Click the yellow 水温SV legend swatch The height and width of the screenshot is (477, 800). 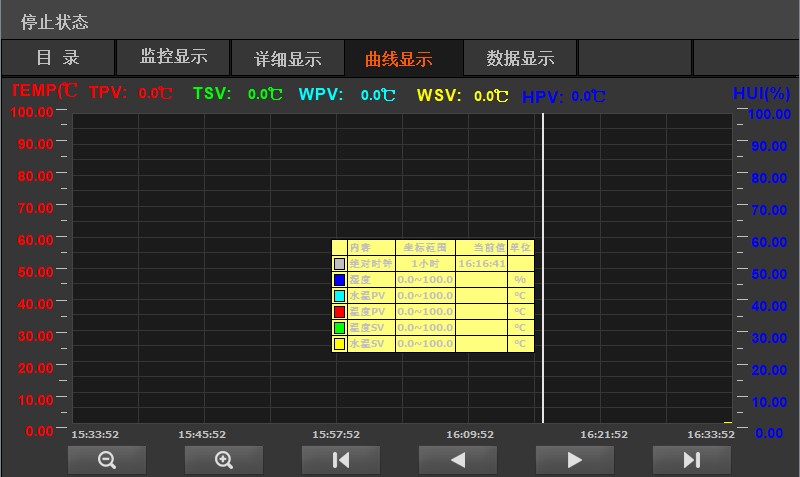click(339, 344)
